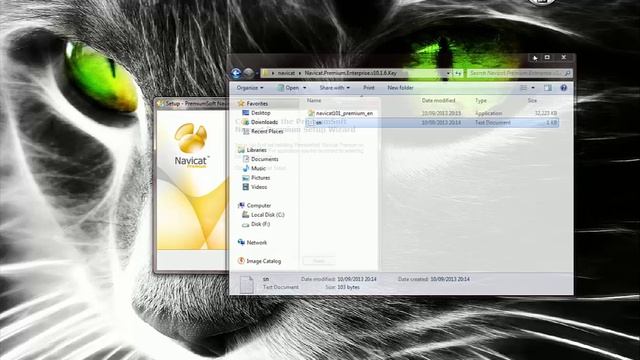The width and height of the screenshot is (640, 360).
Task: Open the Videos library
Action: [x=259, y=187]
